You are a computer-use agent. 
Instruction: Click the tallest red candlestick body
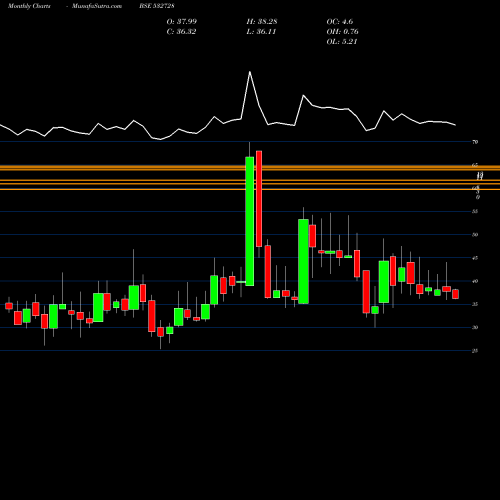(x=259, y=199)
